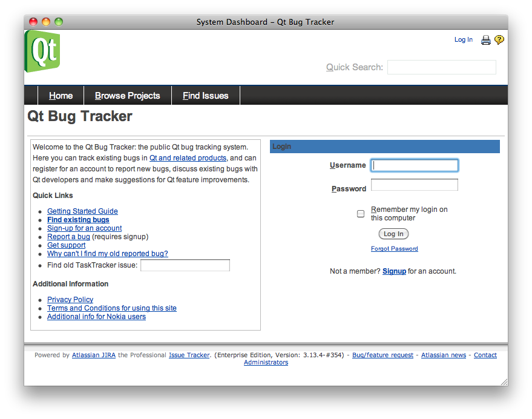This screenshot has width=532, height=419.
Task: Open help via the question mark icon
Action: (499, 40)
